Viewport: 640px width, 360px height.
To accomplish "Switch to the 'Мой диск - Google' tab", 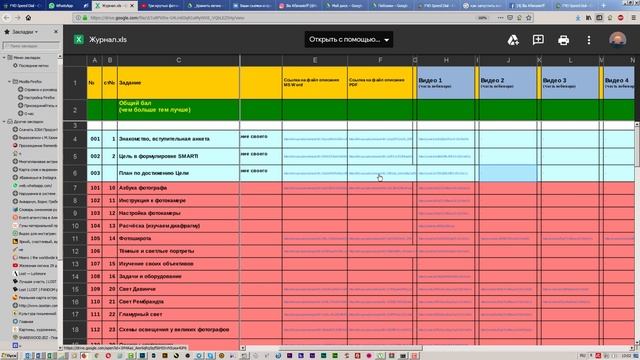I will (344, 6).
